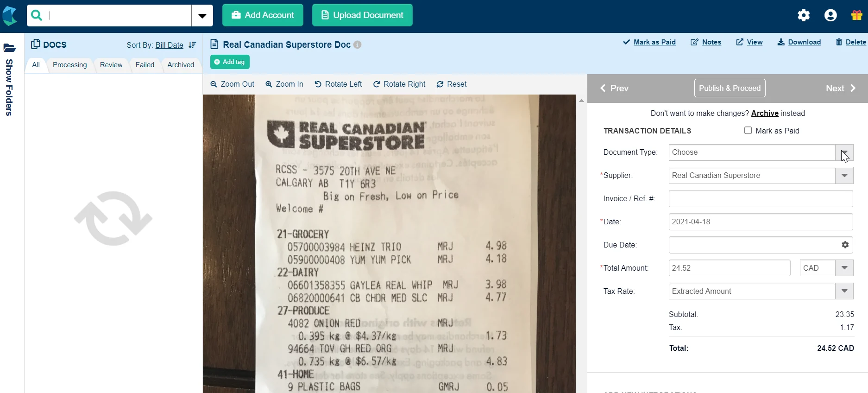Click the document icon beside the title

(214, 44)
